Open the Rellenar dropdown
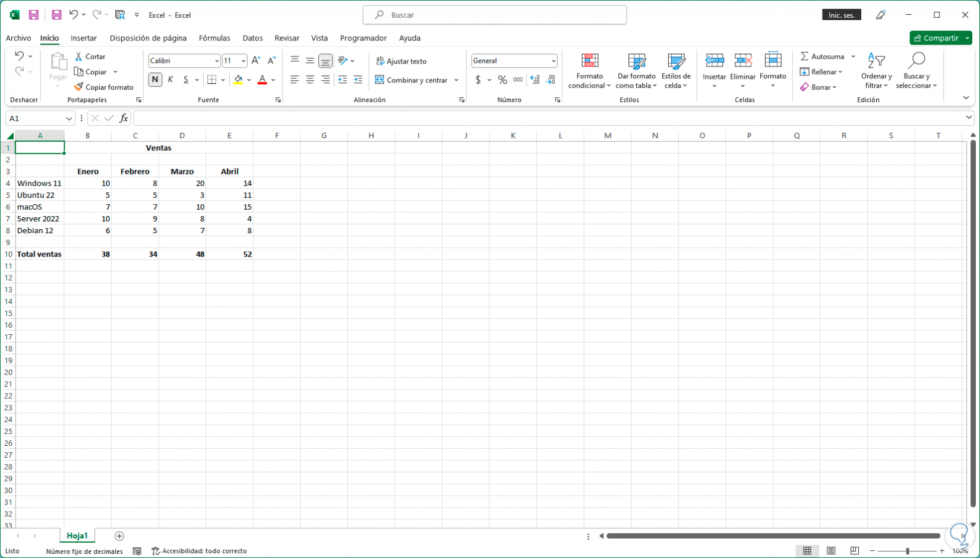This screenshot has height=558, width=980. [821, 72]
